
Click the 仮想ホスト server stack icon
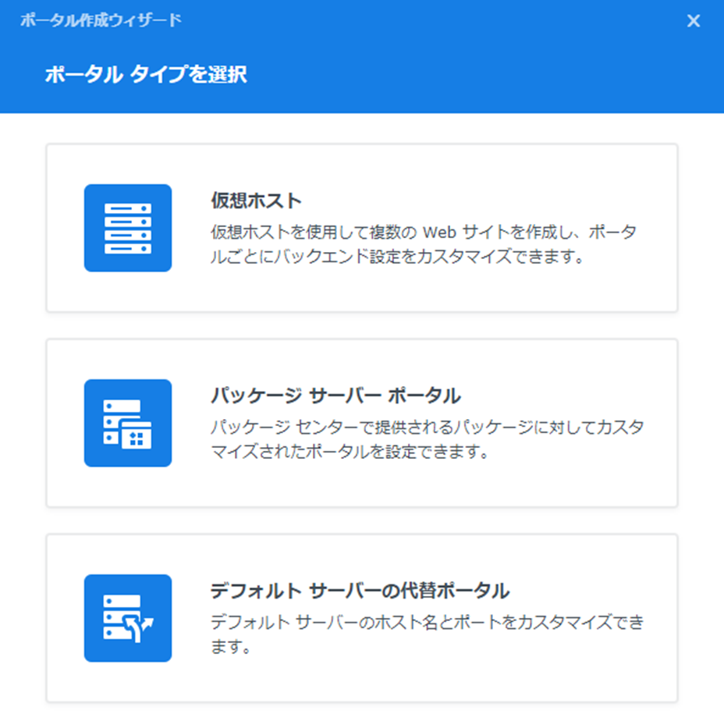(128, 228)
